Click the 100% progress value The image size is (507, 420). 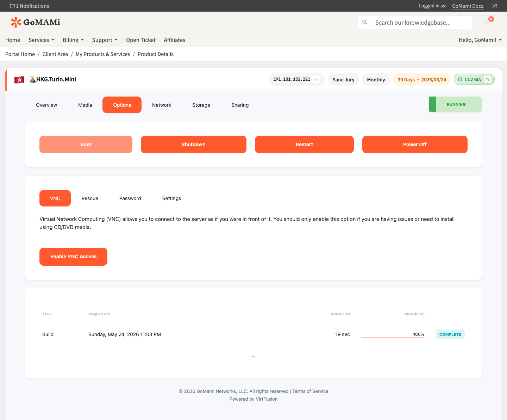(419, 334)
